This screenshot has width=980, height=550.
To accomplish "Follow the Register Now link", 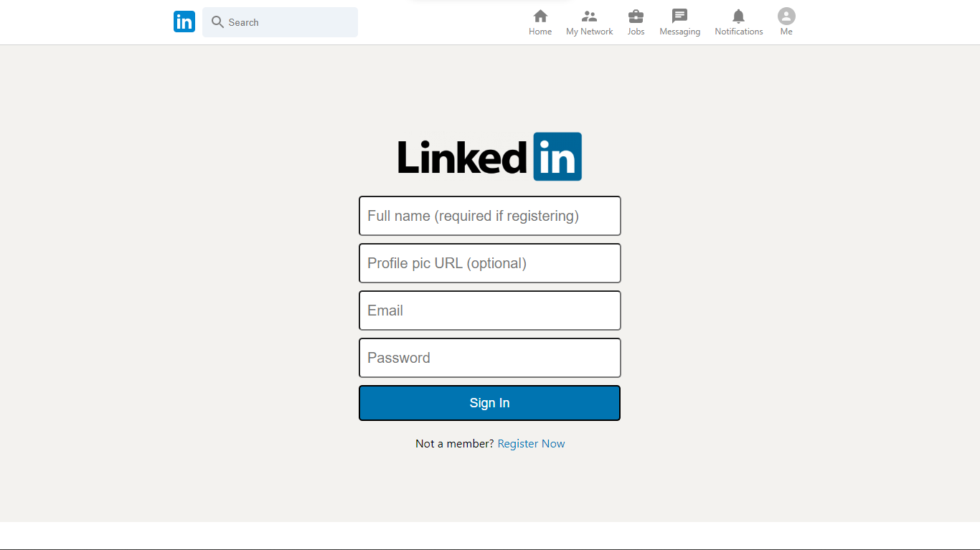I will tap(531, 444).
